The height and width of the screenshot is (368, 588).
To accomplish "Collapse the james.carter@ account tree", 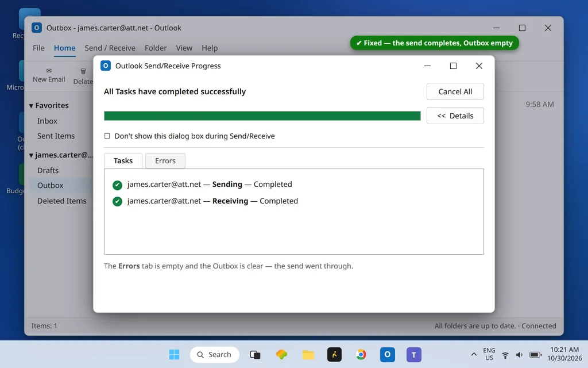I will point(31,155).
